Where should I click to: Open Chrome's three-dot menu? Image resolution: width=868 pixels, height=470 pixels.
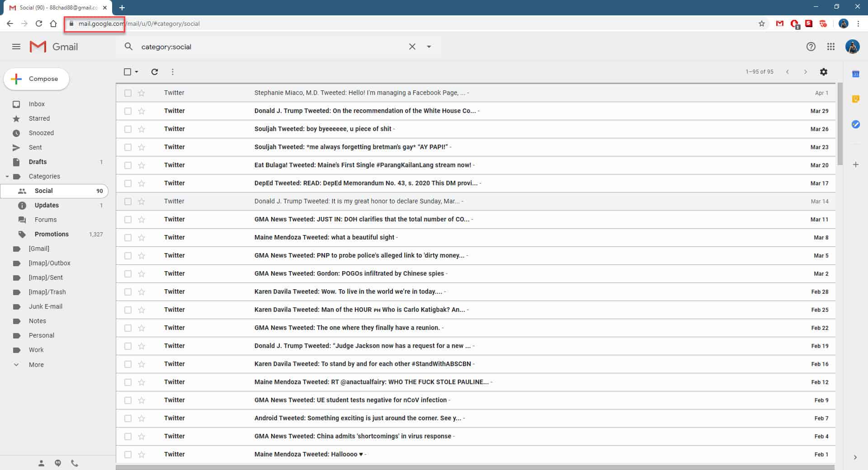(x=858, y=23)
